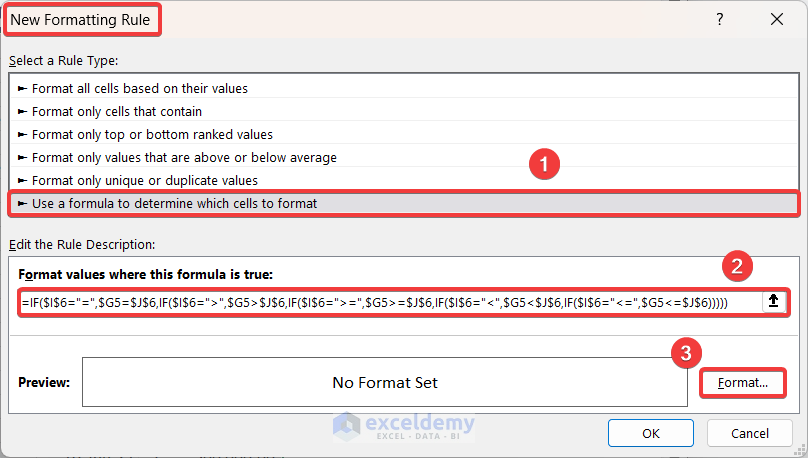Click the red step 1 circle marker
Image resolution: width=808 pixels, height=458 pixels.
click(543, 166)
